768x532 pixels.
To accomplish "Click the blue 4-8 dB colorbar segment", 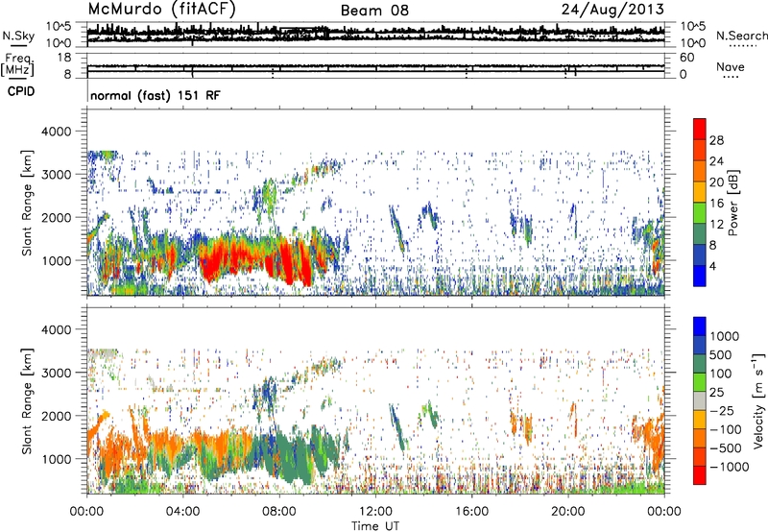I will (700, 254).
